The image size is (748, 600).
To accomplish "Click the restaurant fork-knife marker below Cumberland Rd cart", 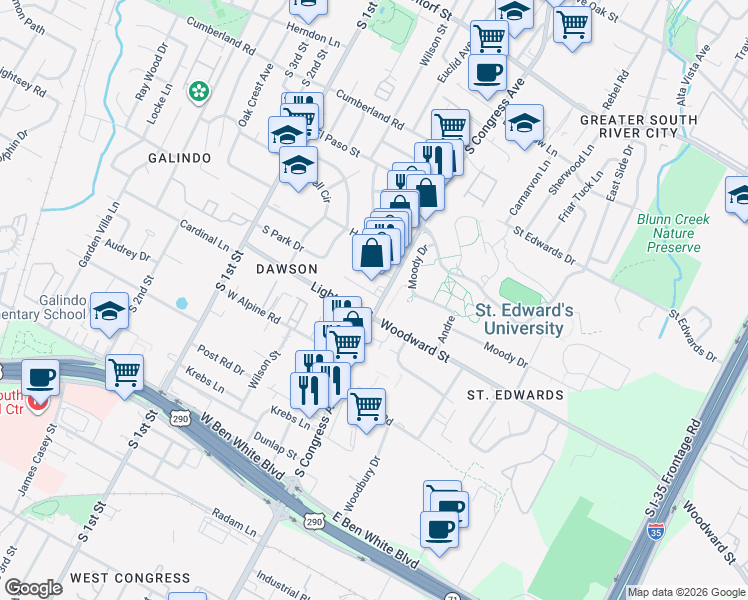I will click(x=434, y=160).
